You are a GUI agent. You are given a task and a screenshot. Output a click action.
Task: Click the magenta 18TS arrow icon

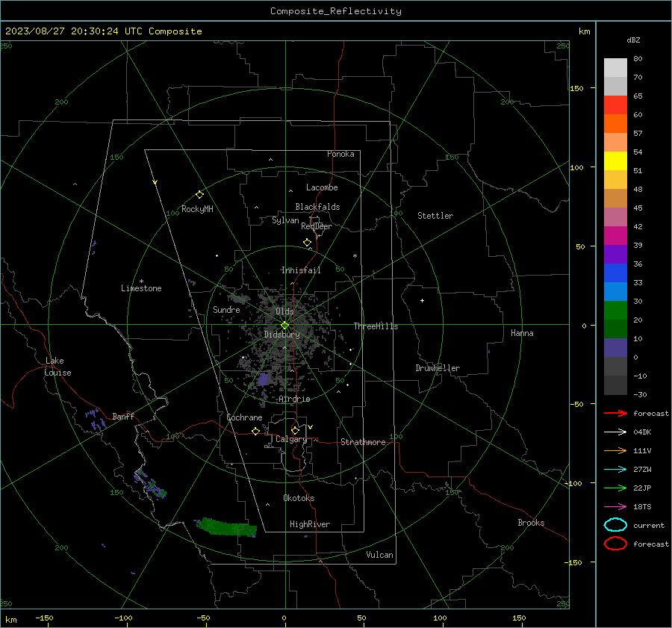[x=615, y=507]
